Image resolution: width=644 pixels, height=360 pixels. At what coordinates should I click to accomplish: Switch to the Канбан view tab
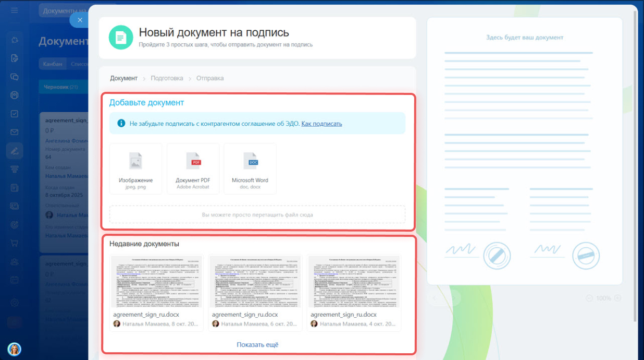tap(53, 64)
